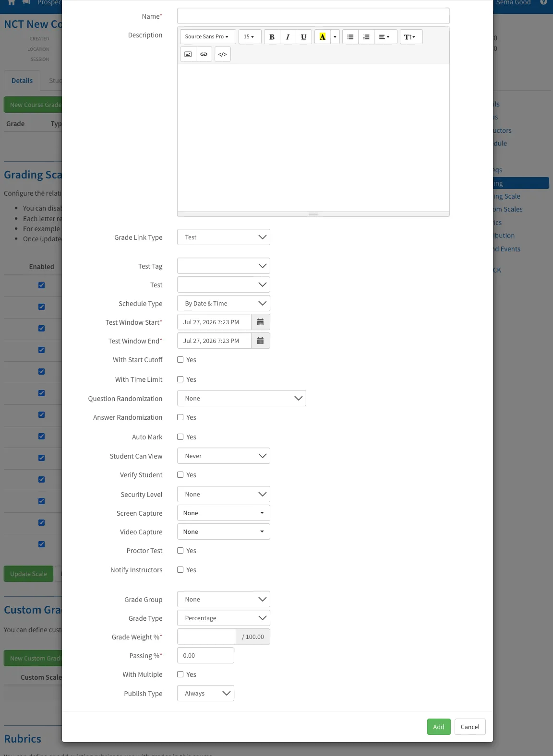Open the Source Sans Pro font dropdown
The height and width of the screenshot is (756, 553).
(x=207, y=37)
